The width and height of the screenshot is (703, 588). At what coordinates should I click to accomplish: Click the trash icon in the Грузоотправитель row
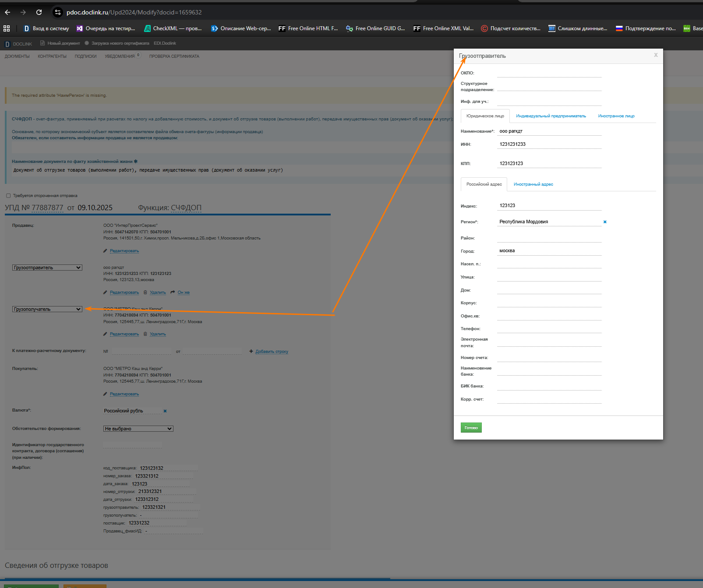145,292
